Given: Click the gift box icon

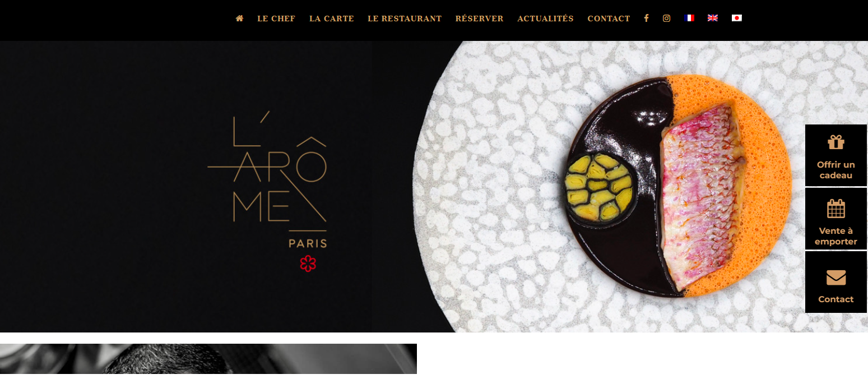Looking at the screenshot, I should point(836,142).
